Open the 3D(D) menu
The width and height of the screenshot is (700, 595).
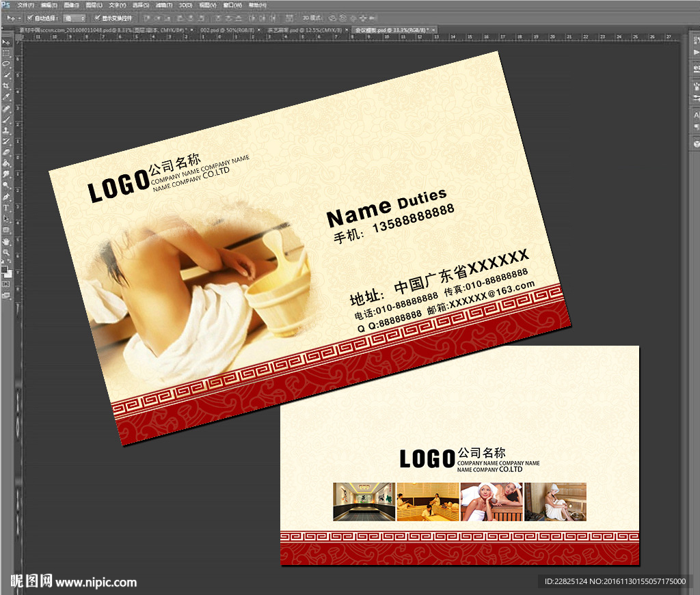(x=185, y=5)
